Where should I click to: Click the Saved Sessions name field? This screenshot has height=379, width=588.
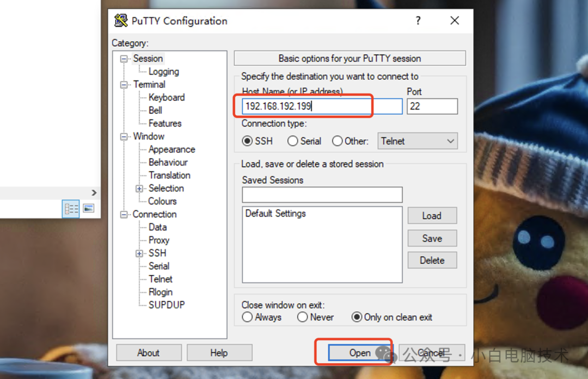pos(322,195)
